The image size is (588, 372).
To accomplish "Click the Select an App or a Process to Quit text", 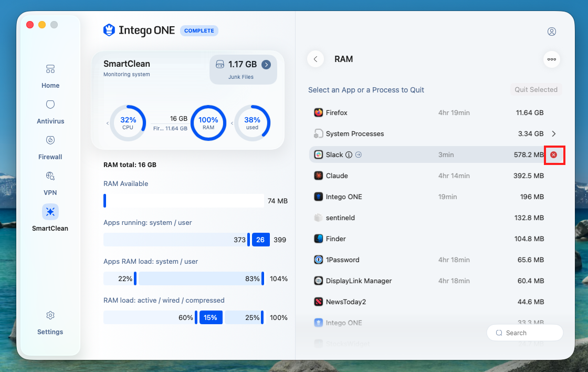I will pos(366,90).
